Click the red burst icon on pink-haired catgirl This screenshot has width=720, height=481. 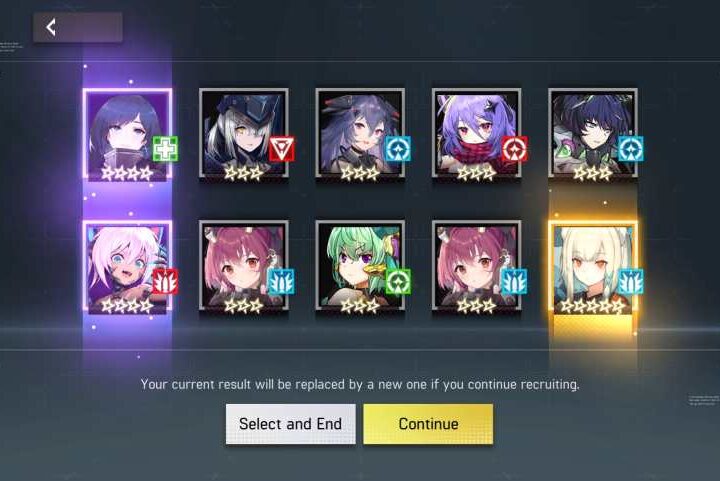point(165,281)
